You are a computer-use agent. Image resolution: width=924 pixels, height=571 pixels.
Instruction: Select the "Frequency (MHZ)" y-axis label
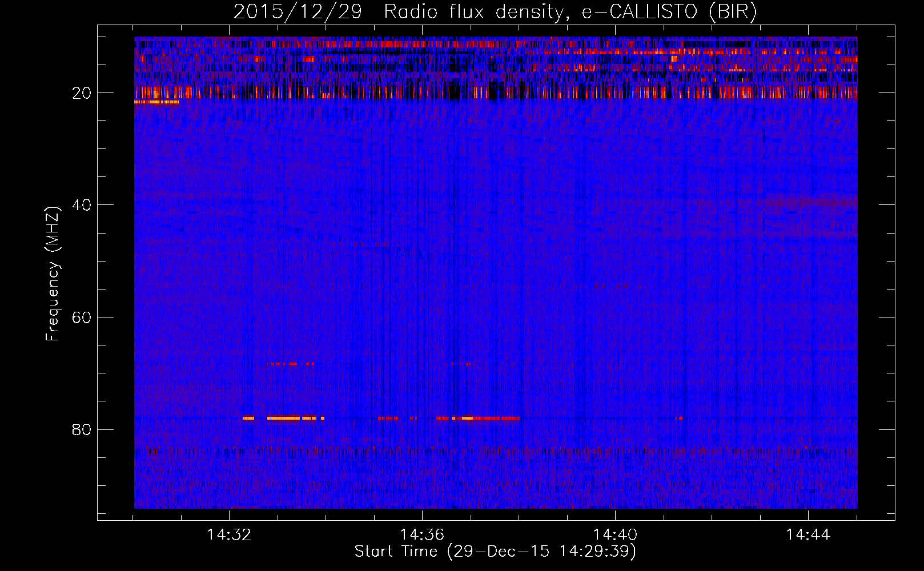point(53,274)
